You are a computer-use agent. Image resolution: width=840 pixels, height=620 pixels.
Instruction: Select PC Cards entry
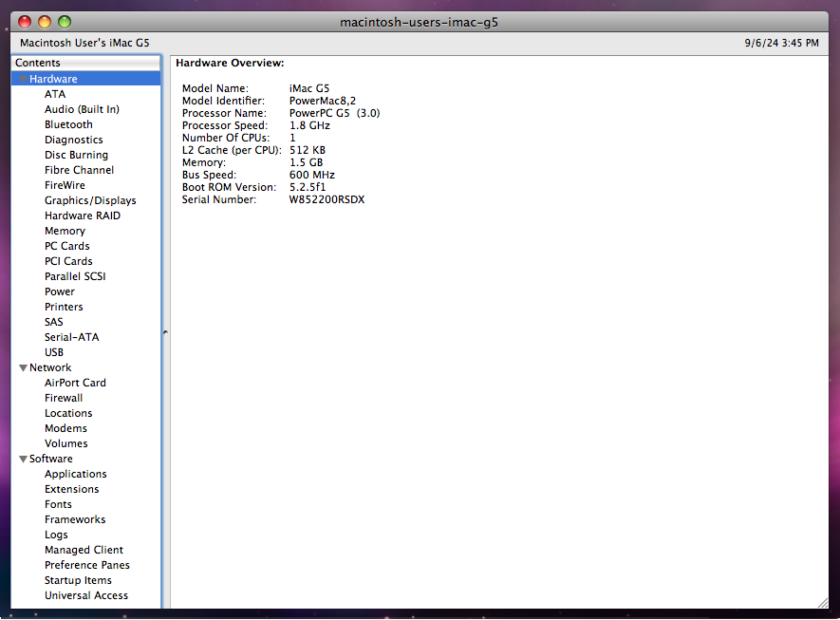pos(66,246)
